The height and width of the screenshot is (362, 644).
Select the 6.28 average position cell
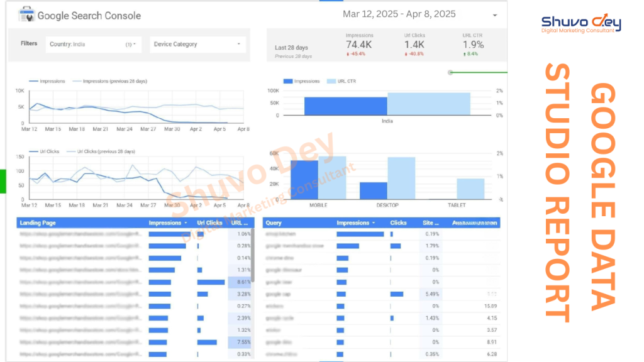coord(492,354)
